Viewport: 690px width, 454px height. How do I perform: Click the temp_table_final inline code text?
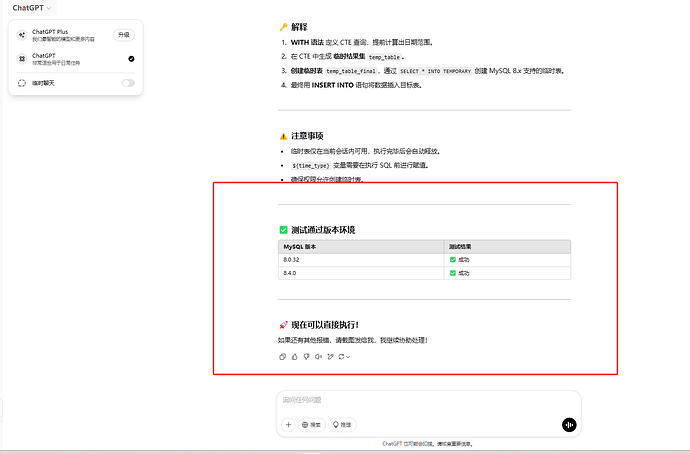351,71
